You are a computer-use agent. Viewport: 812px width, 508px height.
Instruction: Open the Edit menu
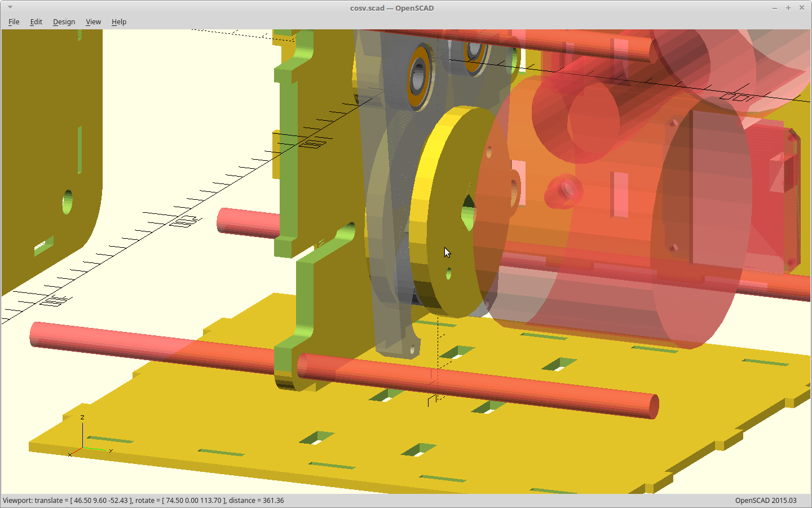point(36,22)
